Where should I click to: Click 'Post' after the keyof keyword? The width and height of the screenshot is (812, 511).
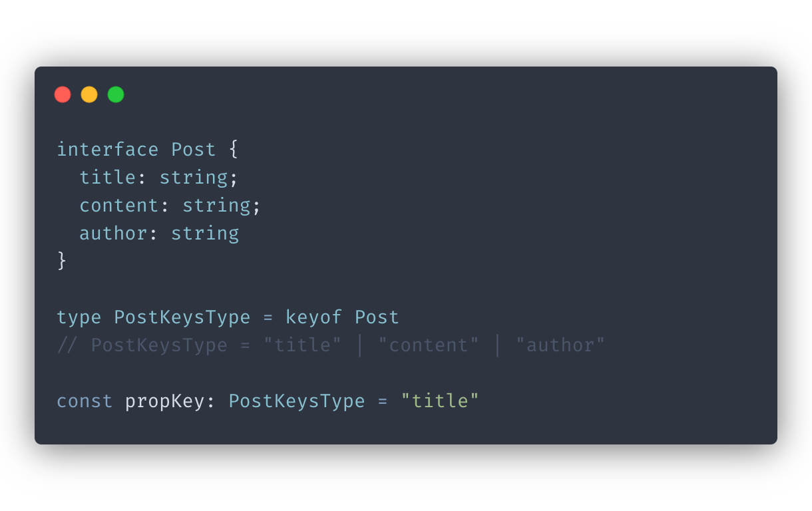coord(377,317)
